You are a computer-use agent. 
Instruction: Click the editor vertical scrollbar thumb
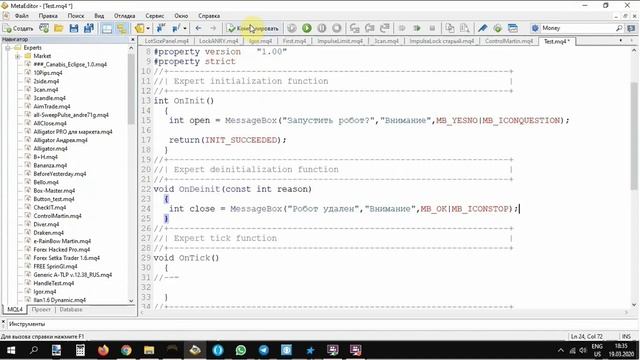pos(634,135)
